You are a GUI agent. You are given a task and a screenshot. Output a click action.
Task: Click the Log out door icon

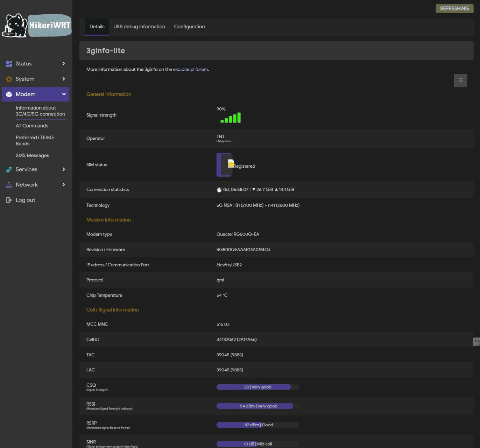[x=9, y=200]
